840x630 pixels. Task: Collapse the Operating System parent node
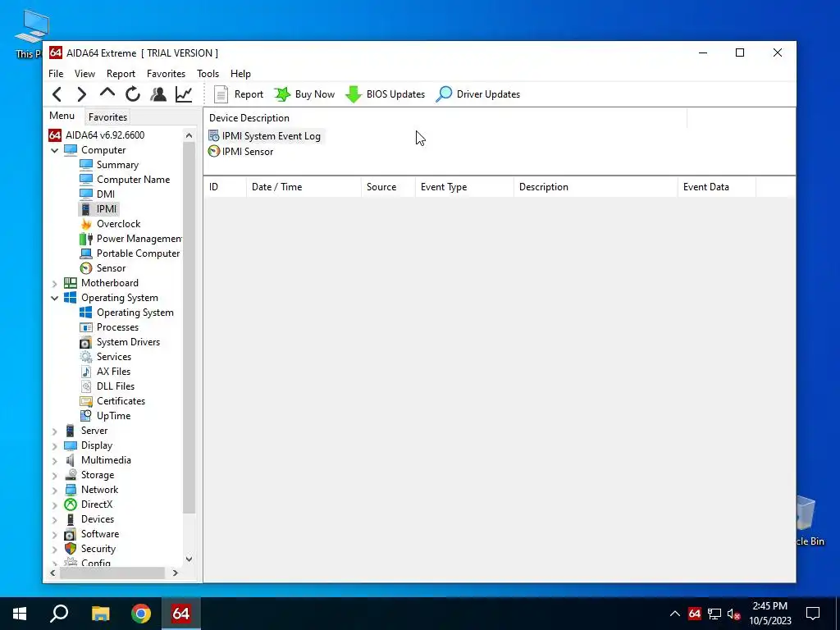(55, 299)
